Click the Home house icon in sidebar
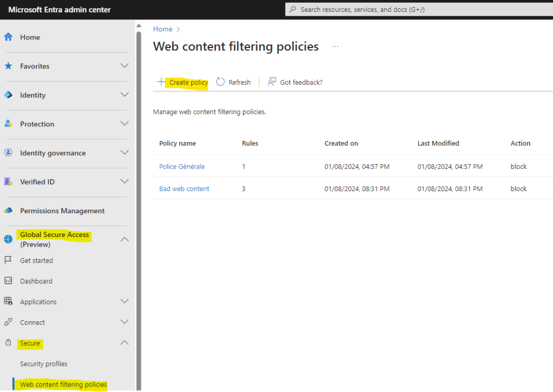Viewport: 553px width, 392px height. (x=9, y=37)
